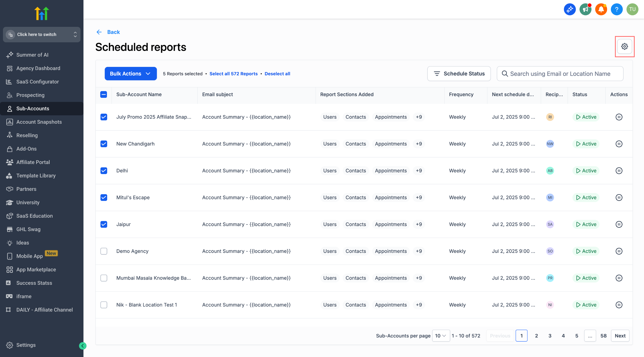Viewport: 644px width, 357px height.
Task: Pause the Delhi scheduled report
Action: pyautogui.click(x=619, y=171)
